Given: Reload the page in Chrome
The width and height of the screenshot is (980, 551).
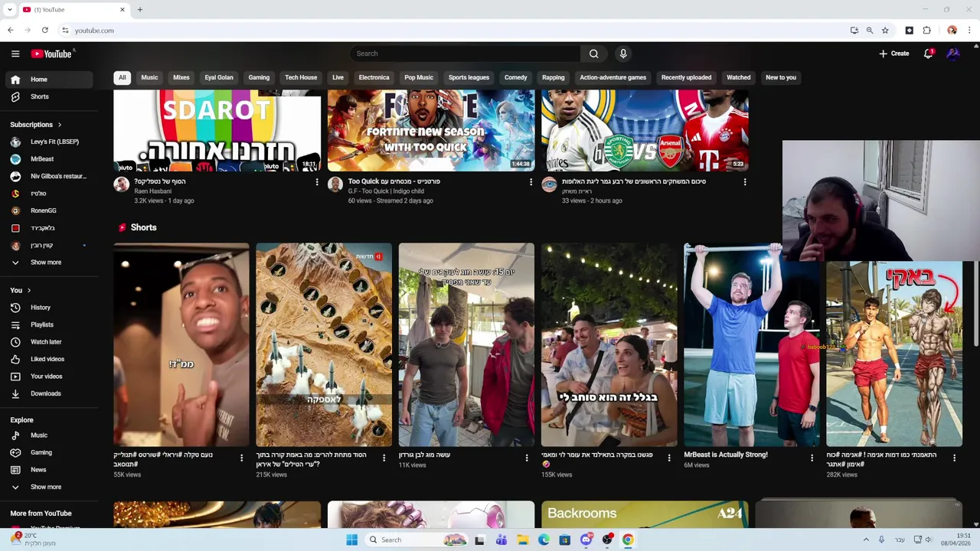Looking at the screenshot, I should (45, 30).
